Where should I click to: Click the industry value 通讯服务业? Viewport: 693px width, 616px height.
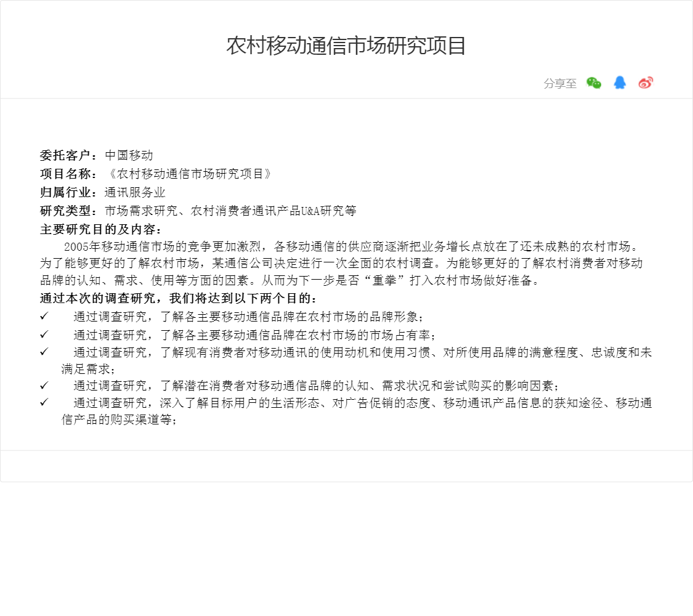(x=136, y=192)
